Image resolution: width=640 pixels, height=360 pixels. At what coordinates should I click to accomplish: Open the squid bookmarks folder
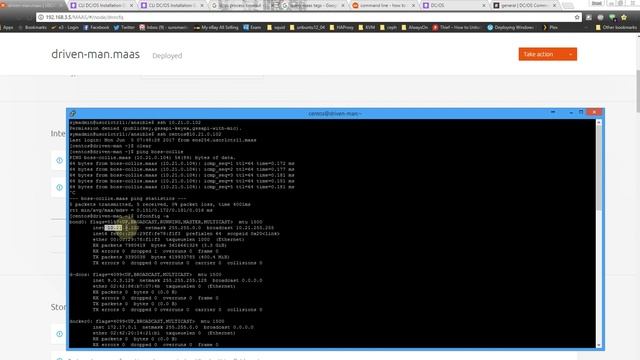click(x=276, y=27)
